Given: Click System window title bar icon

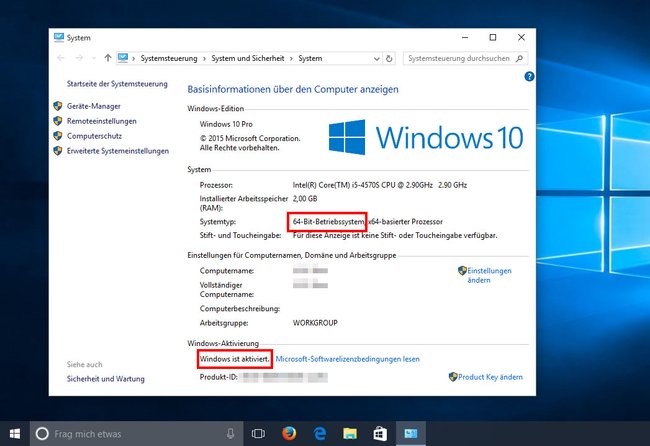Looking at the screenshot, I should click(x=59, y=37).
